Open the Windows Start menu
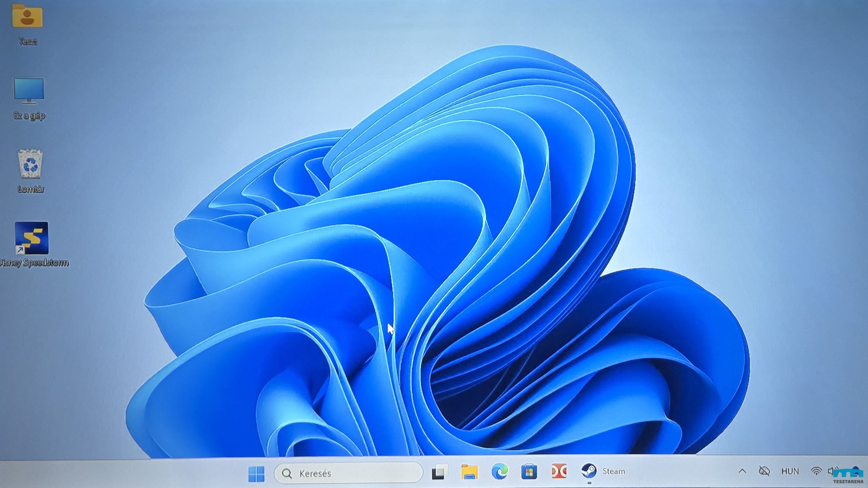 pyautogui.click(x=256, y=473)
